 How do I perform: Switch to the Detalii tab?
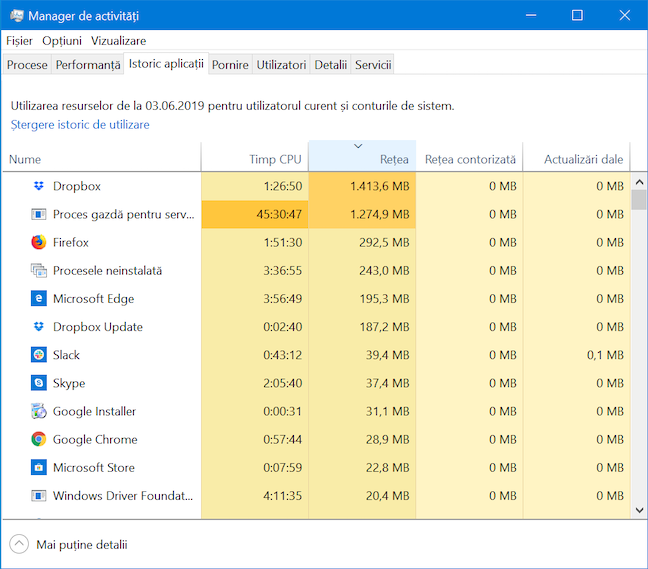[x=330, y=64]
